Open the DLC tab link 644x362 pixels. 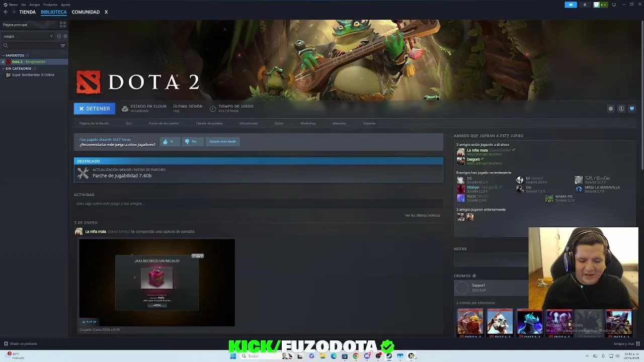pos(129,123)
